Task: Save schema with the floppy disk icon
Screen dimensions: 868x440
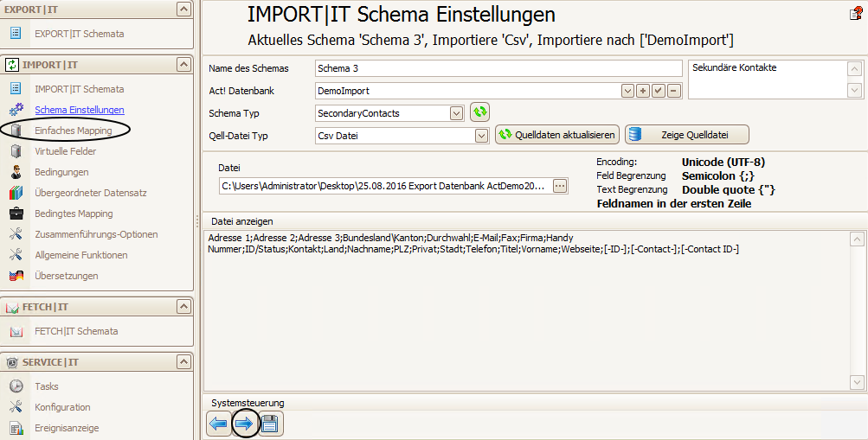Action: click(x=270, y=424)
